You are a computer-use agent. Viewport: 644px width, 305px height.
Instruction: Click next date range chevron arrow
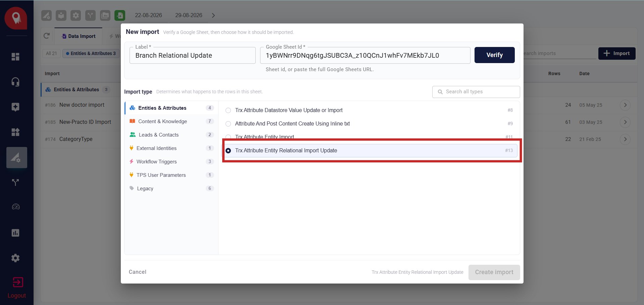pos(213,15)
